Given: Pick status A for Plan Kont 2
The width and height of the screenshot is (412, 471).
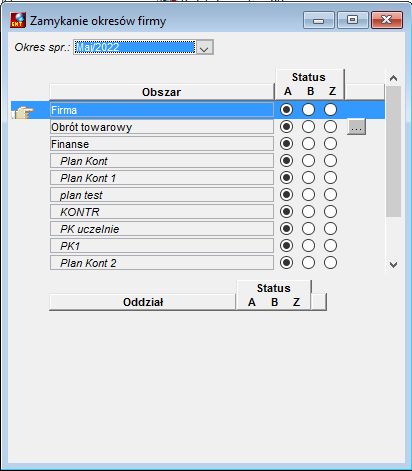Looking at the screenshot, I should [286, 263].
